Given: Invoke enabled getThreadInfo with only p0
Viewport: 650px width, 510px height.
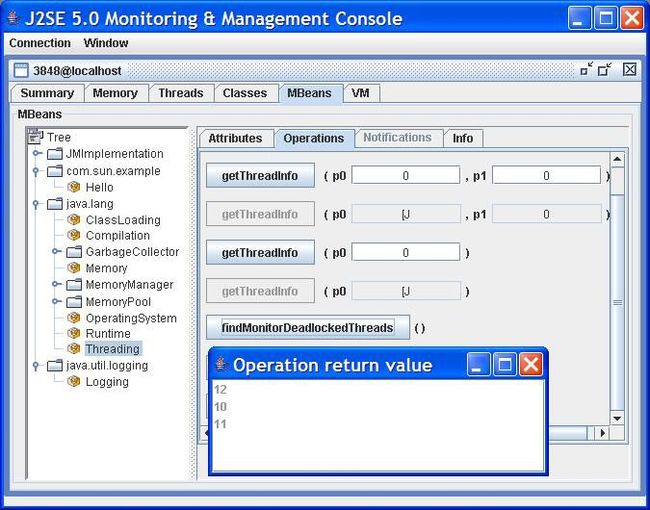Looking at the screenshot, I should click(x=260, y=253).
